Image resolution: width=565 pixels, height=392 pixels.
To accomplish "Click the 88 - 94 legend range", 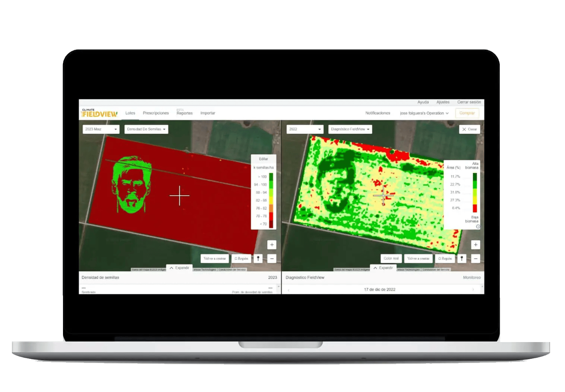I will click(x=261, y=192).
